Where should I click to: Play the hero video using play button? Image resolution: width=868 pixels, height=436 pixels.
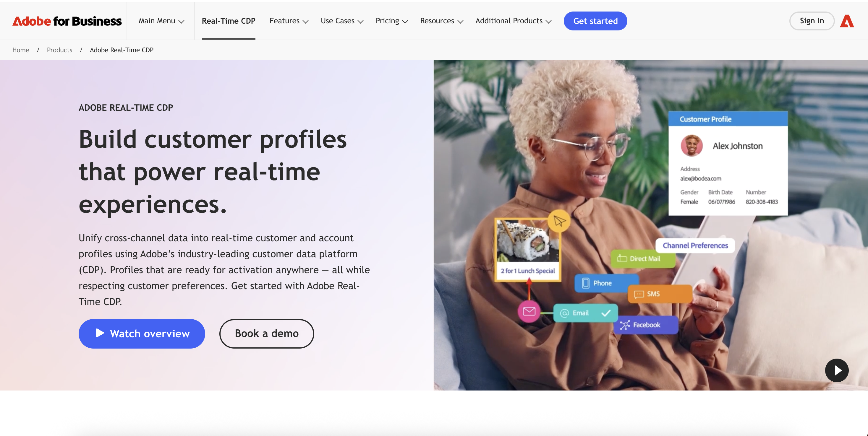tap(837, 370)
